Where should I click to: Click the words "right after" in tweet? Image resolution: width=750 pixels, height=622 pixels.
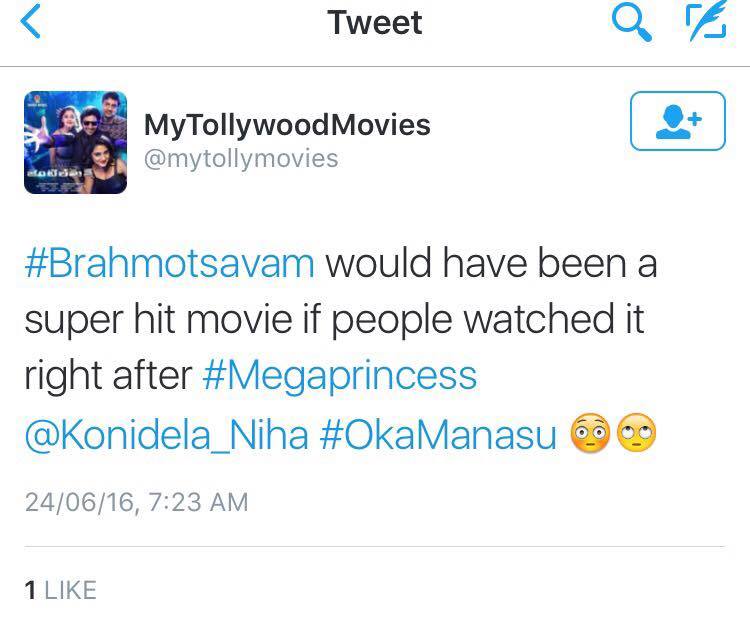click(x=109, y=376)
